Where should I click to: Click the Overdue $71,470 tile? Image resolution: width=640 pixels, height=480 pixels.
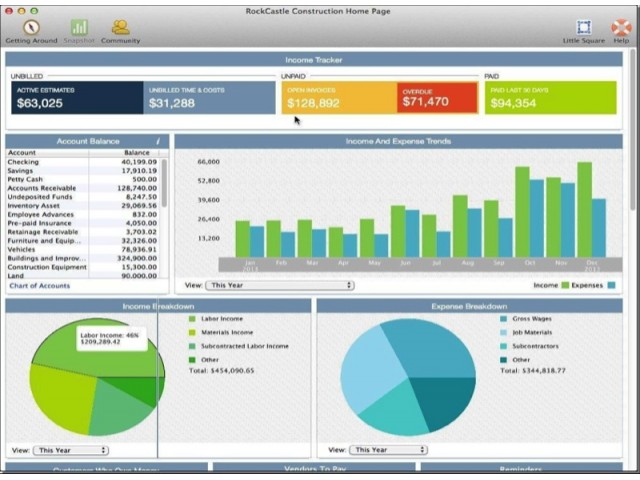coord(437,98)
